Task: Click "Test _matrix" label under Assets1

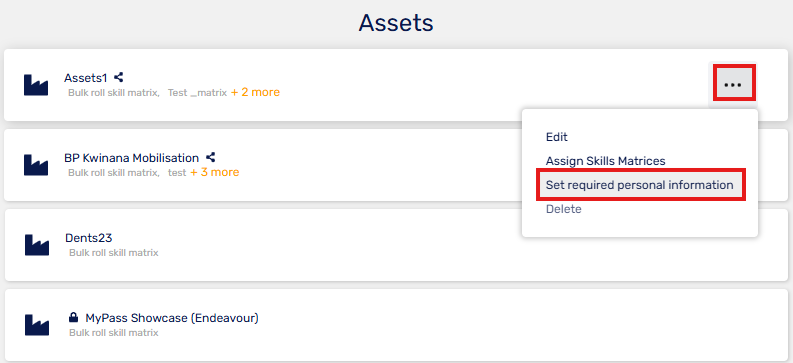Action: 197,93
